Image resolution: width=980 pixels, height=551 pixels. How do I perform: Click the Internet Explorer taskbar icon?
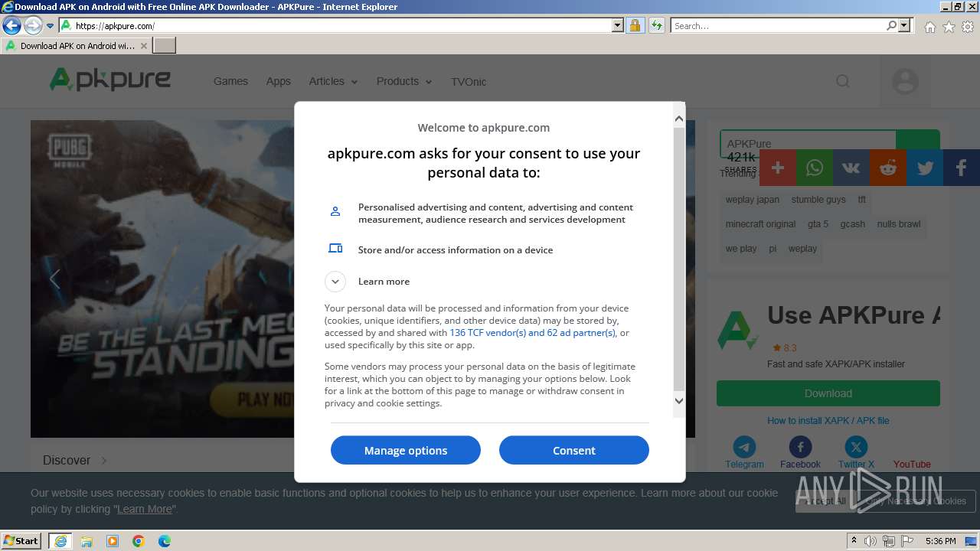coord(60,541)
